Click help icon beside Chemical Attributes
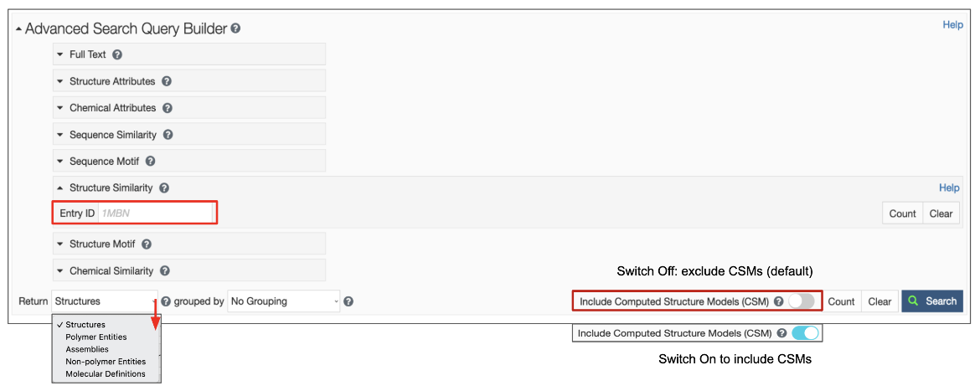This screenshot has width=980, height=391. click(168, 108)
